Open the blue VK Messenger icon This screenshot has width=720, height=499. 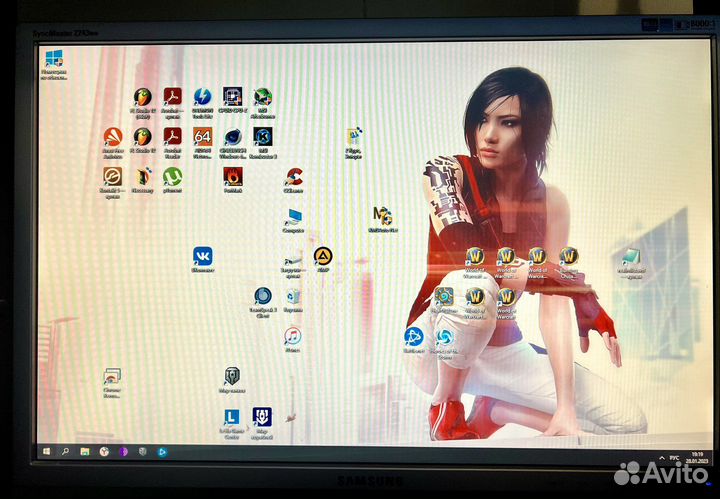[x=202, y=256]
